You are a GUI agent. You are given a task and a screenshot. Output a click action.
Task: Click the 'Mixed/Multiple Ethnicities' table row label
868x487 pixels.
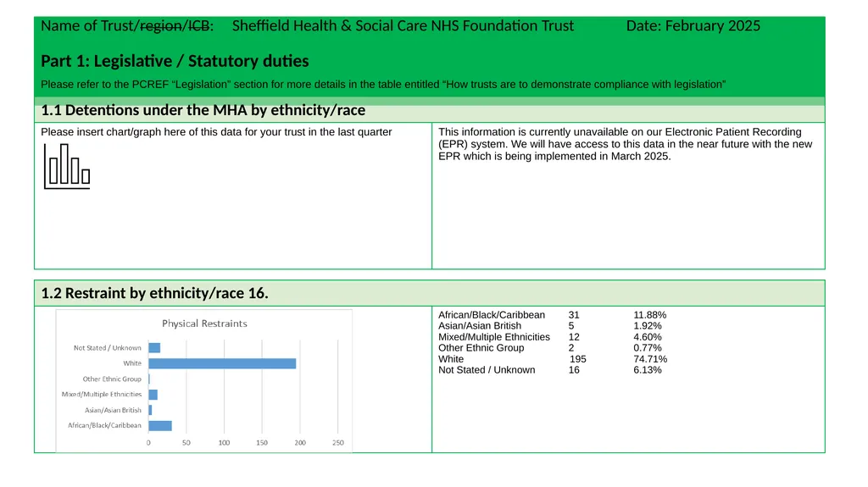pos(494,337)
